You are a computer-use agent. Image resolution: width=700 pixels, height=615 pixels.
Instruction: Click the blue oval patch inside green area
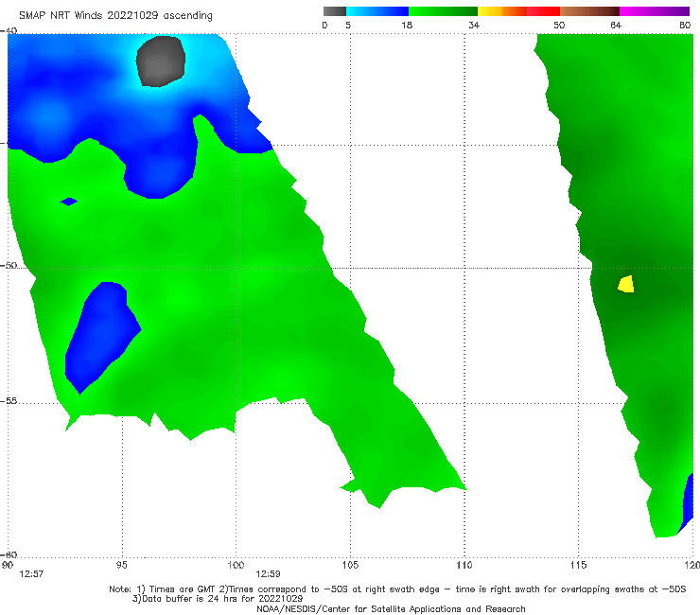(103, 337)
